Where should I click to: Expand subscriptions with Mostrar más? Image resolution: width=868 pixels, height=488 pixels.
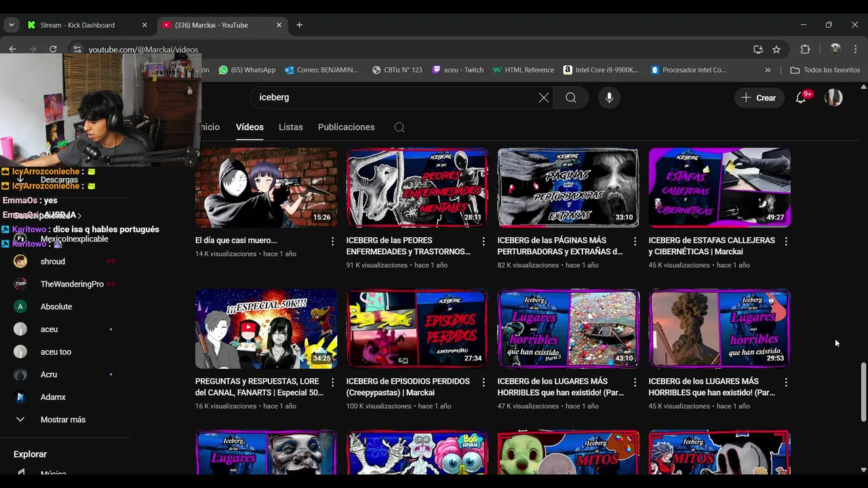(64, 420)
